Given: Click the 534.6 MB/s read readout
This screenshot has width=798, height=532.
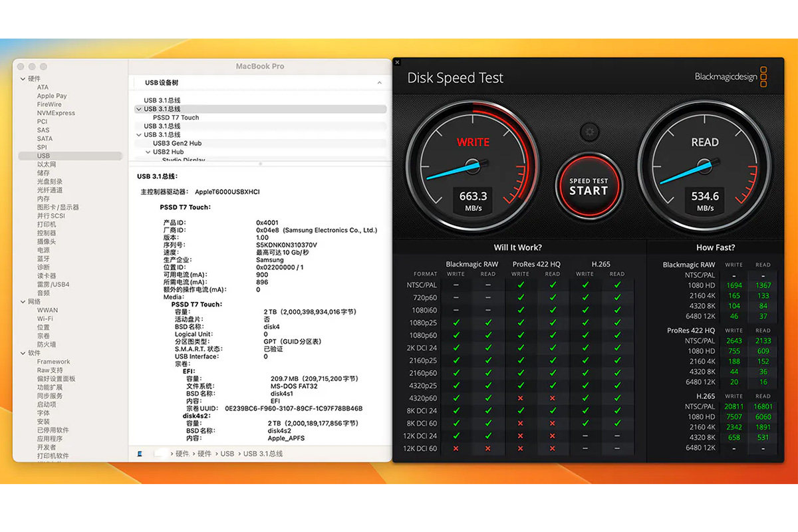Looking at the screenshot, I should click(x=705, y=201).
